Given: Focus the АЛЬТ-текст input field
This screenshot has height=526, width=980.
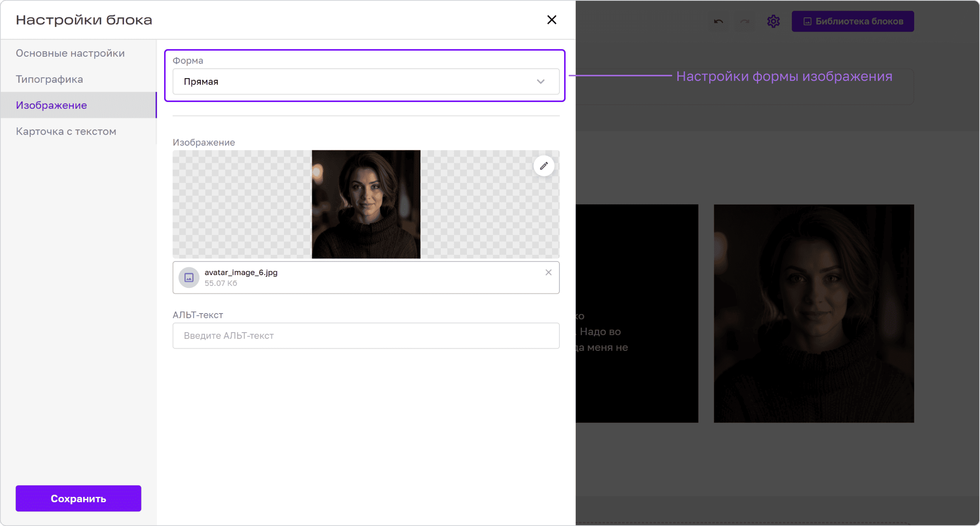Looking at the screenshot, I should 366,336.
